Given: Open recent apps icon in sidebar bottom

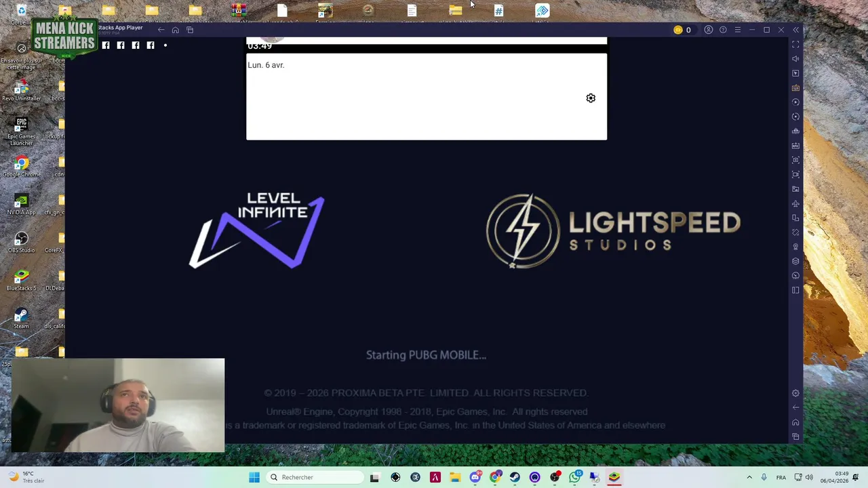Looking at the screenshot, I should pos(795,436).
